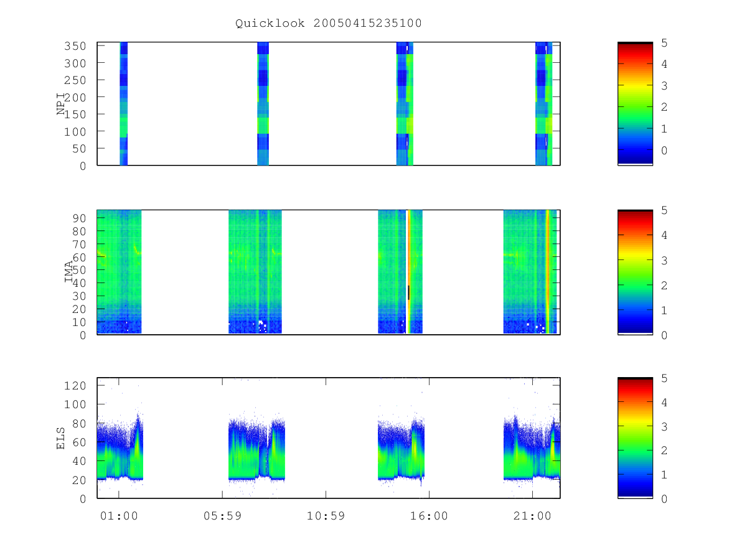The image size is (747, 560).
Task: Click the 2 label on the IMA color scale
Action: tap(665, 285)
